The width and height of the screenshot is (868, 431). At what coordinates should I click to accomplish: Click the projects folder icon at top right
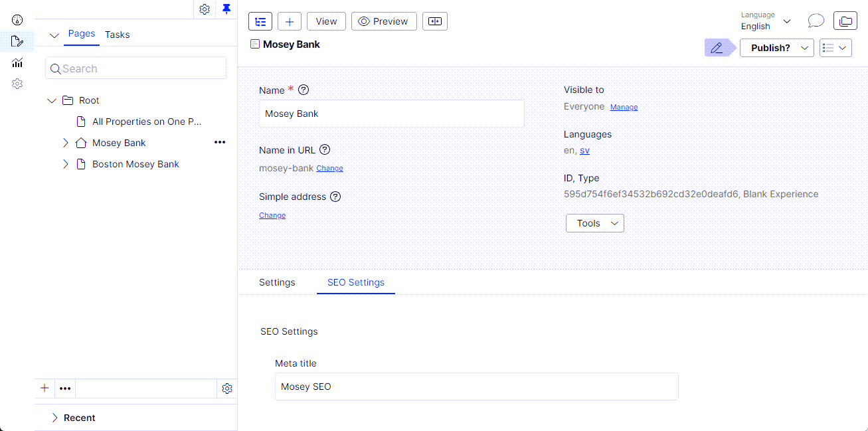845,21
